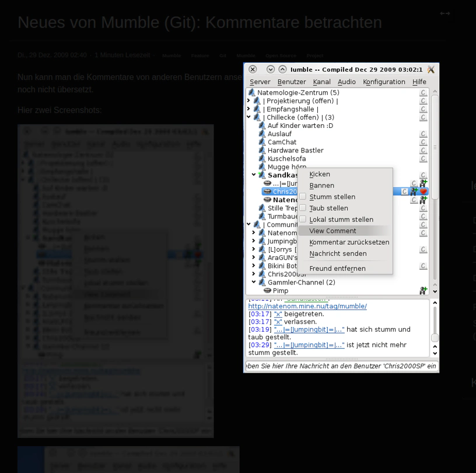
Task: Click comment icon on Natemologie-Zentrum row
Action: pos(423,92)
